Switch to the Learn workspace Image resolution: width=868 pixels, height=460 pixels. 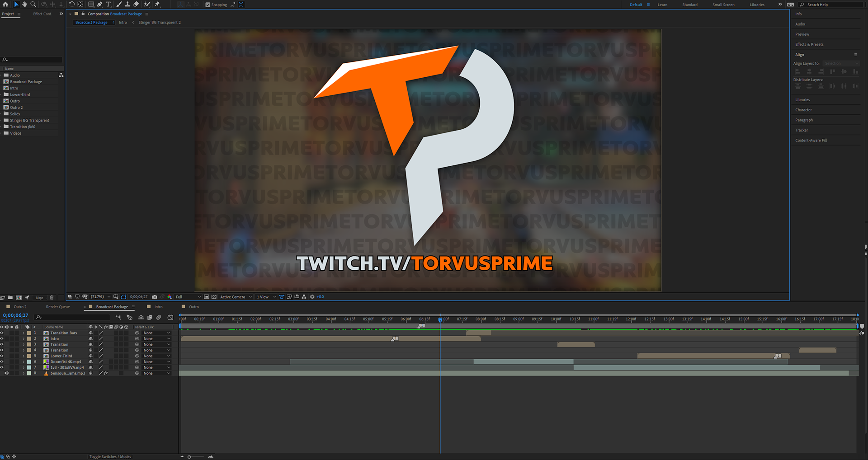662,5
